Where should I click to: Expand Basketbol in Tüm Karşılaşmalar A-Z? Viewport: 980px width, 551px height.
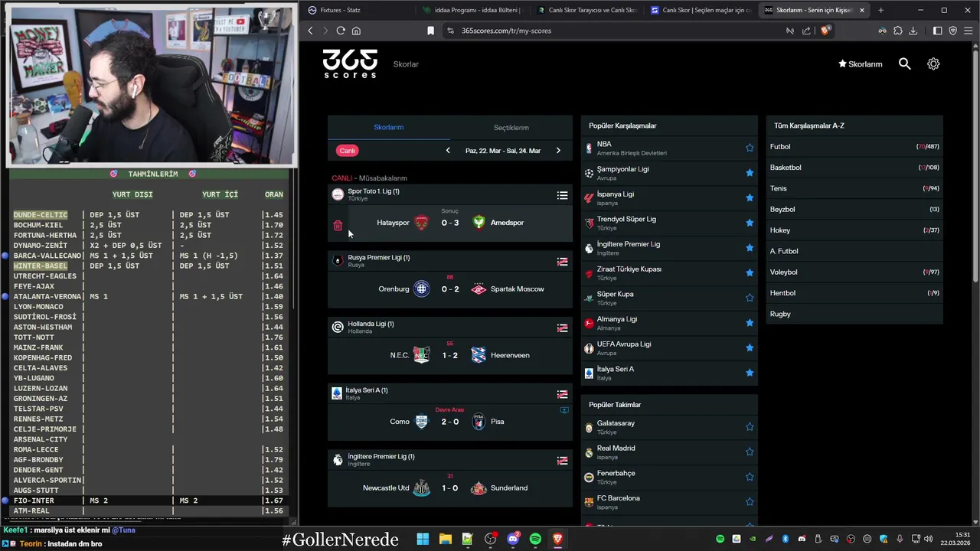pyautogui.click(x=854, y=168)
